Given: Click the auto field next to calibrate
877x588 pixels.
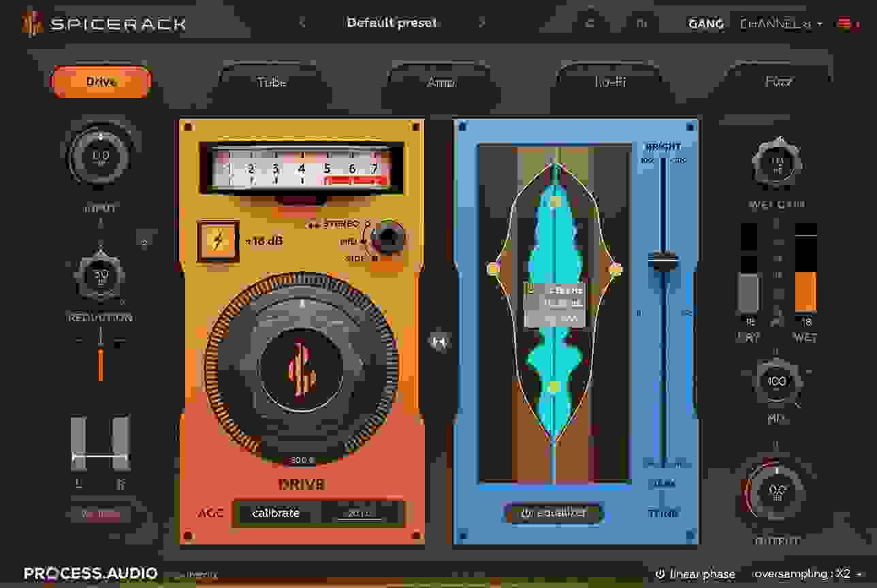Looking at the screenshot, I should coord(359,514).
